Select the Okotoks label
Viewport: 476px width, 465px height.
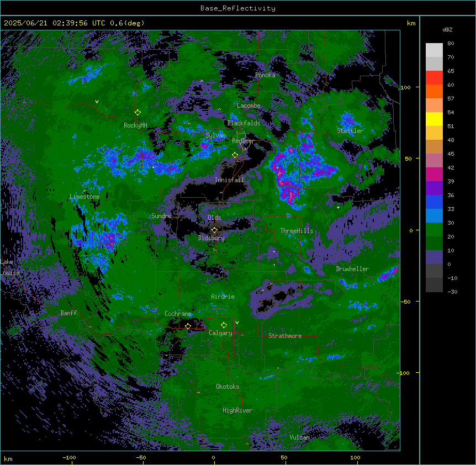(x=228, y=387)
